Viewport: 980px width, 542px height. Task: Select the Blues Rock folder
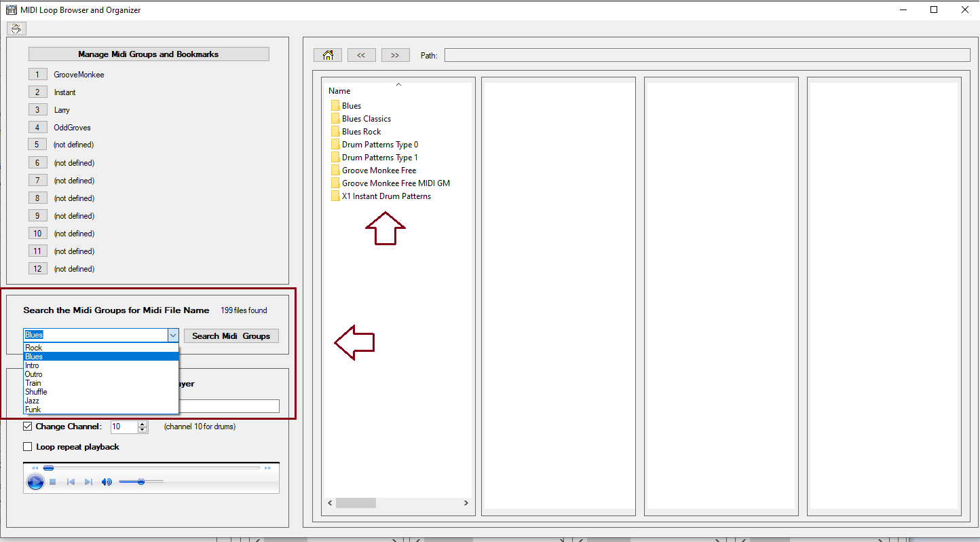tap(356, 131)
